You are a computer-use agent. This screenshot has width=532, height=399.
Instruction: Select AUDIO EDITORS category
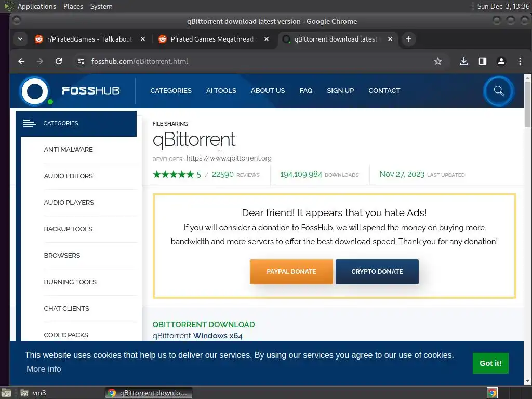coord(68,176)
